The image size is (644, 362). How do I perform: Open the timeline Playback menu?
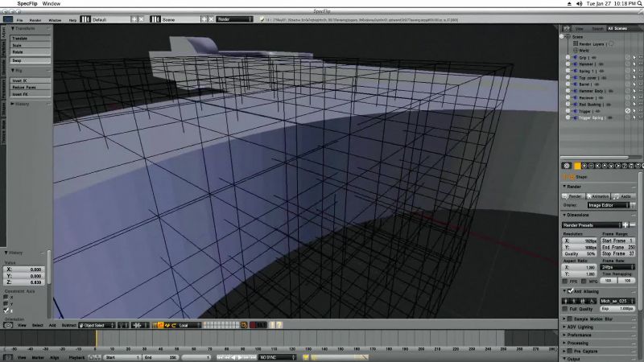pos(76,357)
